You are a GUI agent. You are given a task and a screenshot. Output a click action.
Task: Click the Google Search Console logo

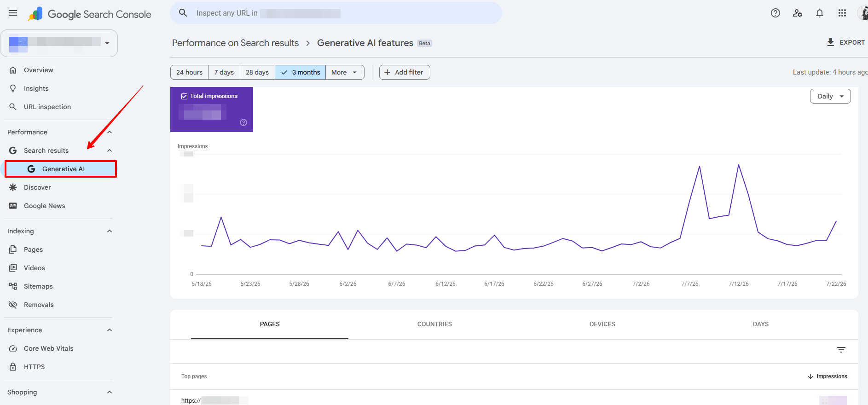[89, 14]
